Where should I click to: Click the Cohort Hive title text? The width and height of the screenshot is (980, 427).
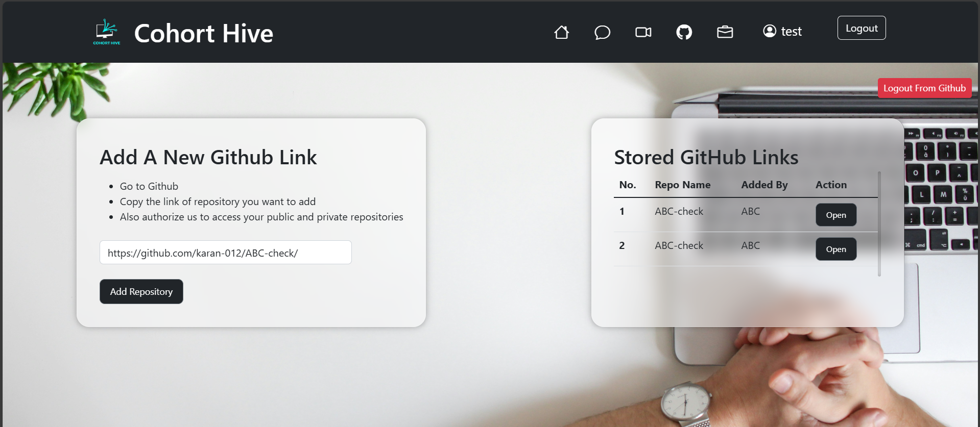pos(204,33)
